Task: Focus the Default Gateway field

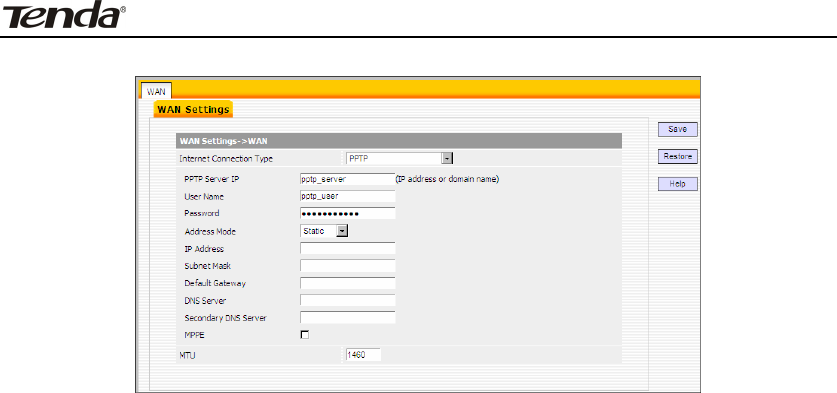Action: tap(348, 283)
